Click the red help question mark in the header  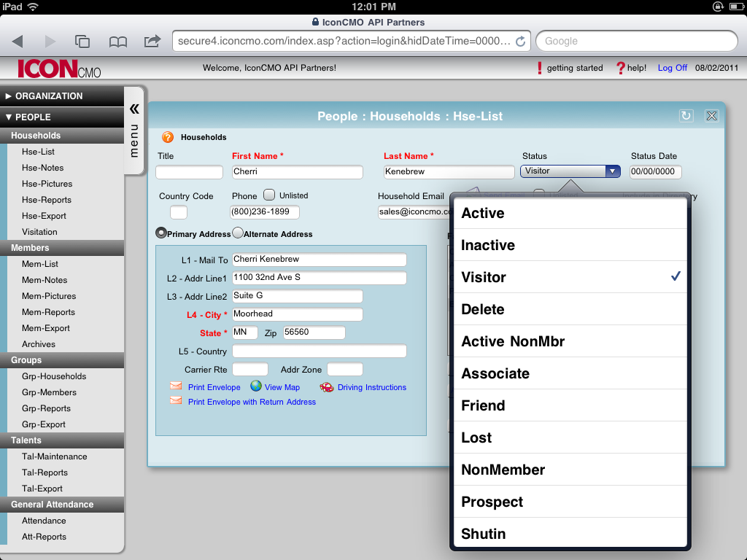point(621,67)
